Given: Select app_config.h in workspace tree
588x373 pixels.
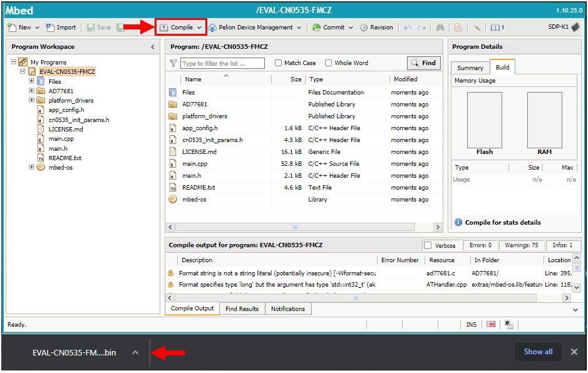Looking at the screenshot, I should 66,110.
